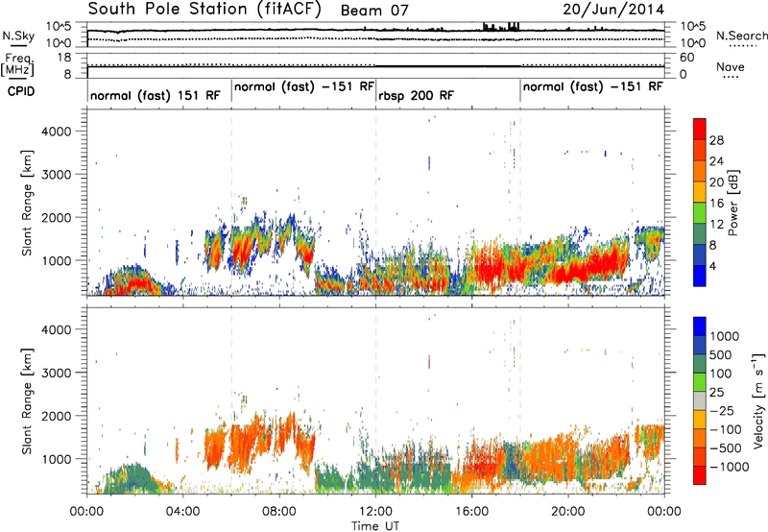Viewport: 768px width, 532px height.
Task: Click the '4' tick on Power colorbar
Action: tap(712, 267)
